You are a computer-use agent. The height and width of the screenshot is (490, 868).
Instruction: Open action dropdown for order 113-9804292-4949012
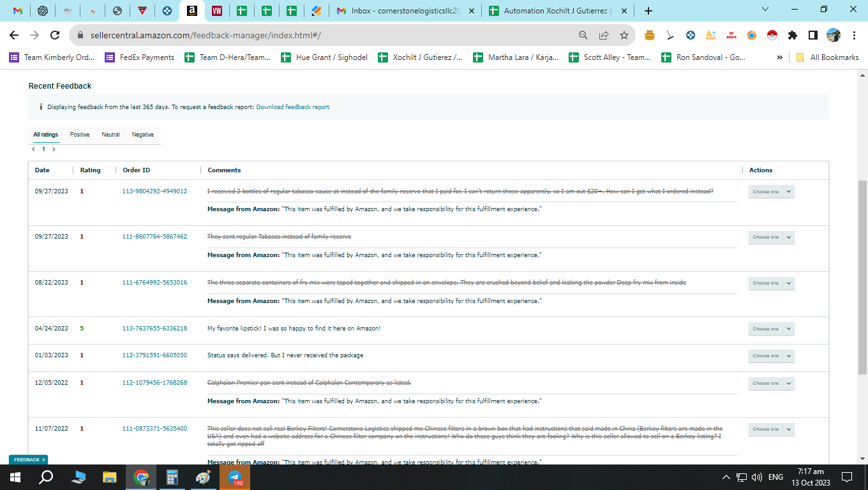click(771, 191)
